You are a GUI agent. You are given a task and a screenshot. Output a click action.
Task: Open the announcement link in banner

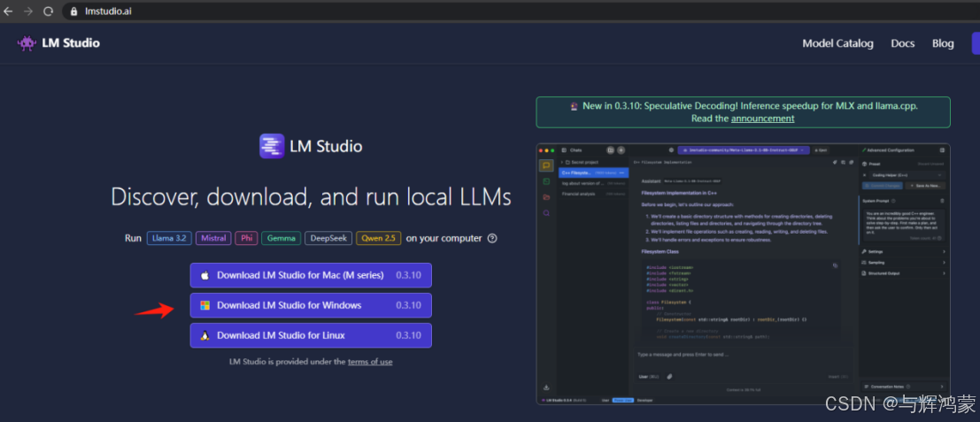click(x=762, y=118)
